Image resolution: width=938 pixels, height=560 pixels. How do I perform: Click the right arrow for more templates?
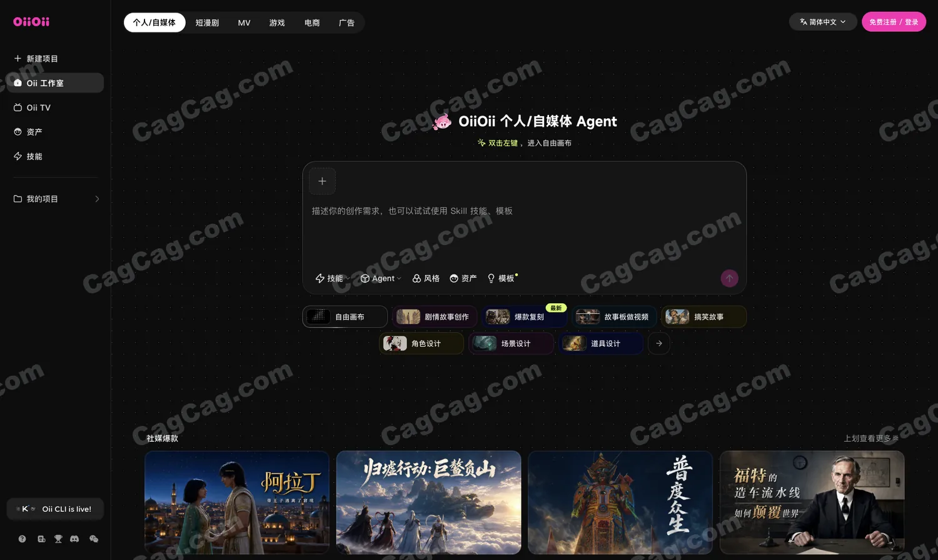pyautogui.click(x=659, y=344)
